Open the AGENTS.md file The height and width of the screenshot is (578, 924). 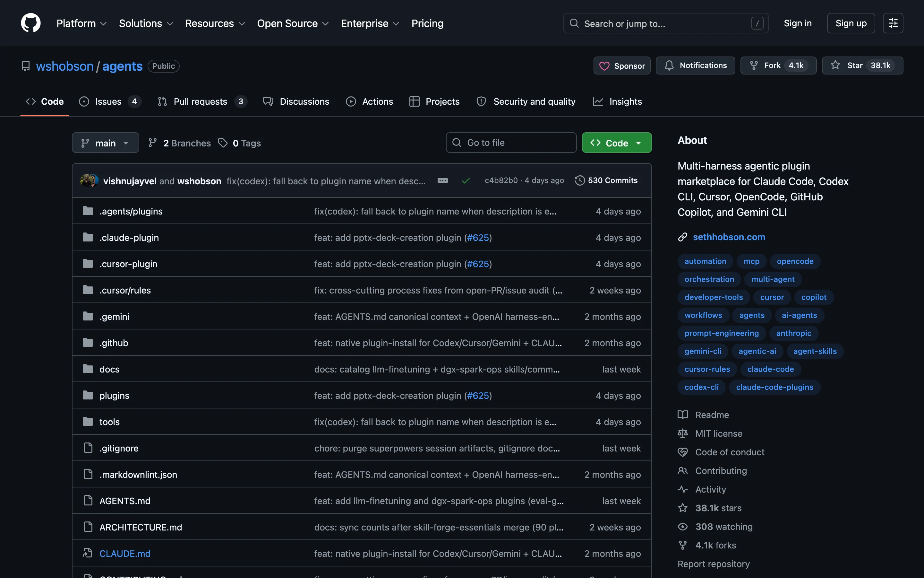[125, 501]
